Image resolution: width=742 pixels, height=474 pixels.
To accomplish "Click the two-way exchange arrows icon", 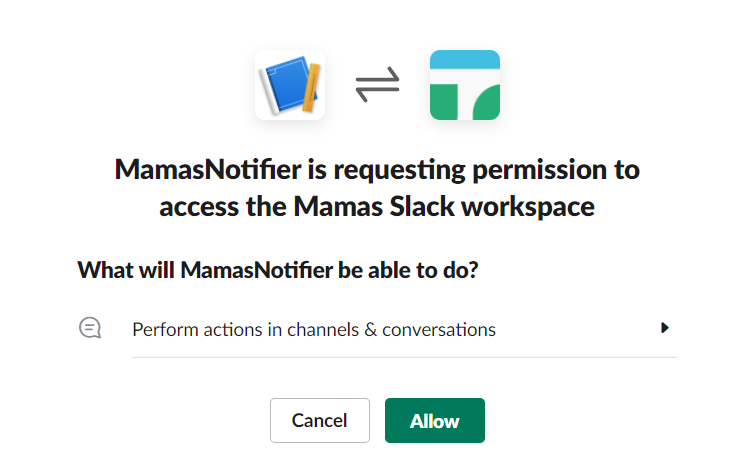I will tap(378, 86).
